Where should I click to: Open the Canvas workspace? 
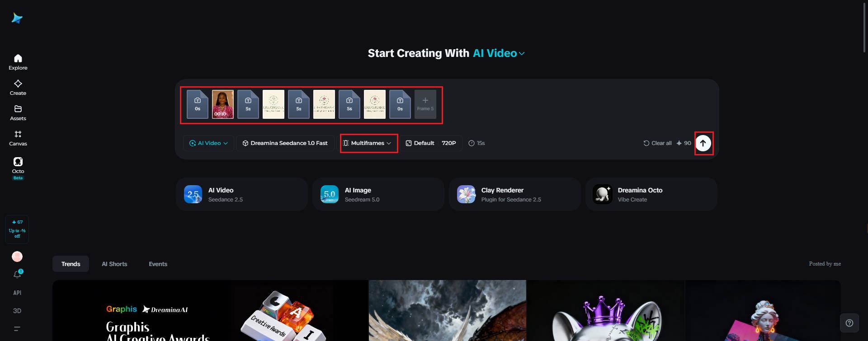point(18,138)
